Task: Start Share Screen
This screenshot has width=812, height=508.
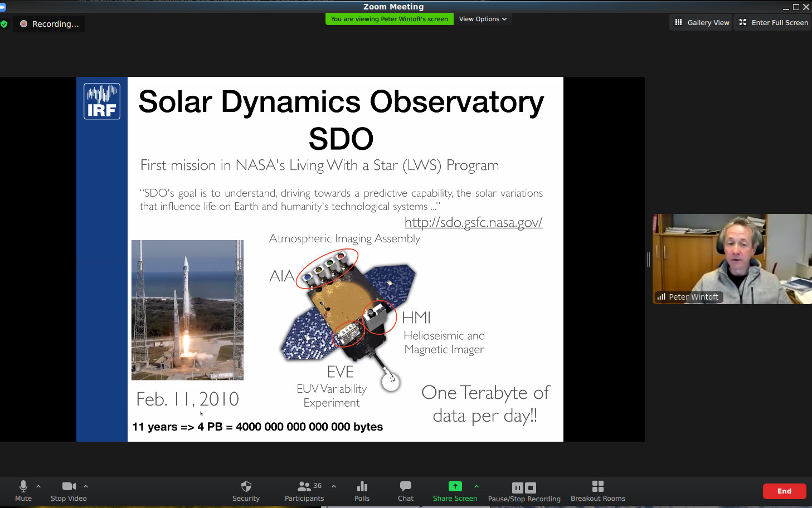Action: pyautogui.click(x=455, y=491)
